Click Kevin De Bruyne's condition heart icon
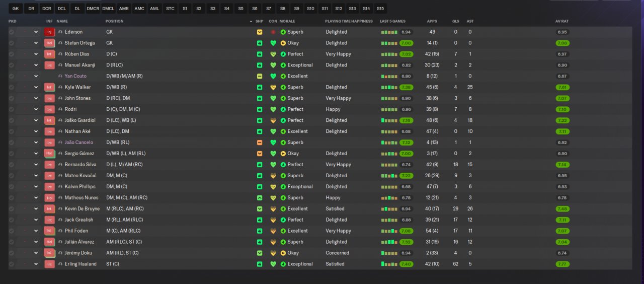Screen dimensions: 644x284 (273, 208)
